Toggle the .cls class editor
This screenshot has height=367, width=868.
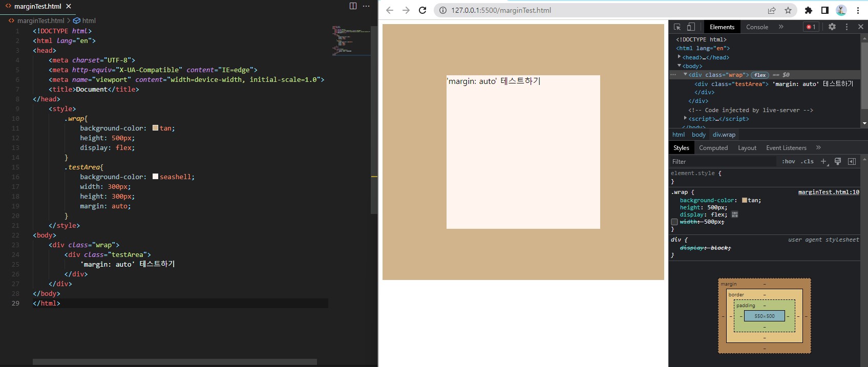(808, 162)
